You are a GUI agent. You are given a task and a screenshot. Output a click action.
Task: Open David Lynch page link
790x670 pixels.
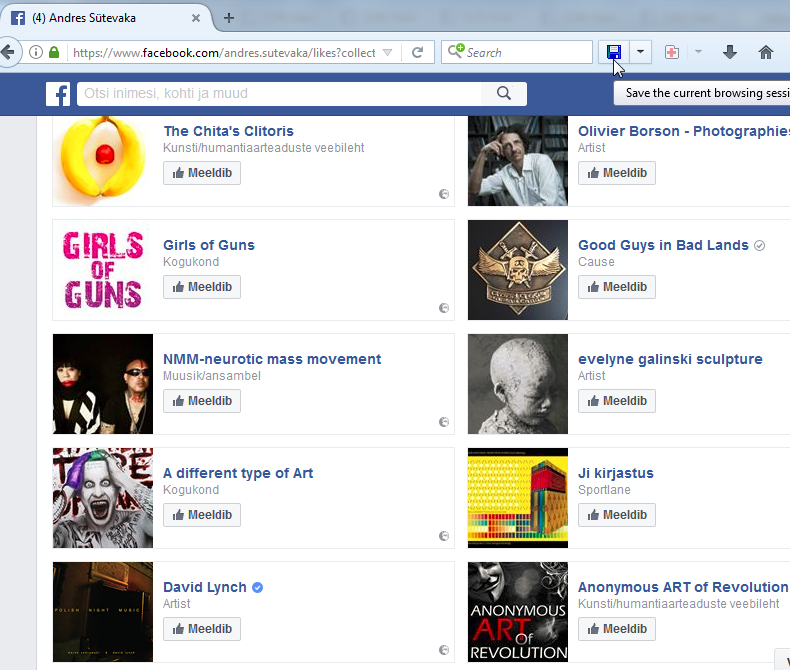tap(205, 587)
